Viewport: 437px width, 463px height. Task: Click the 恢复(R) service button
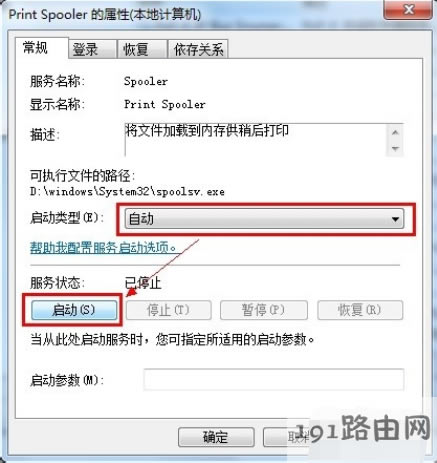pos(360,310)
